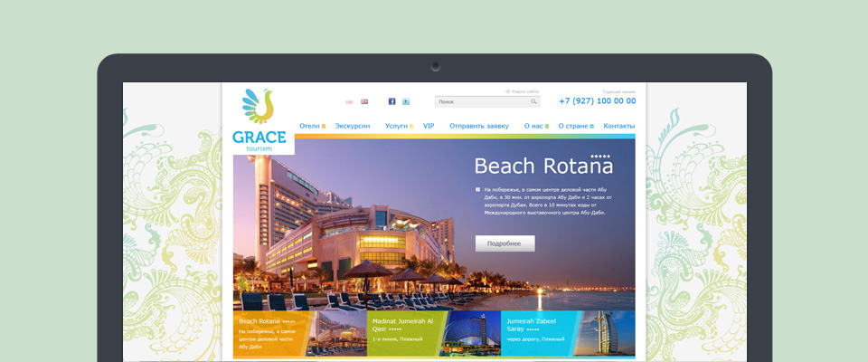Image resolution: width=868 pixels, height=362 pixels.
Task: Open the Facebook page icon
Action: point(392,101)
